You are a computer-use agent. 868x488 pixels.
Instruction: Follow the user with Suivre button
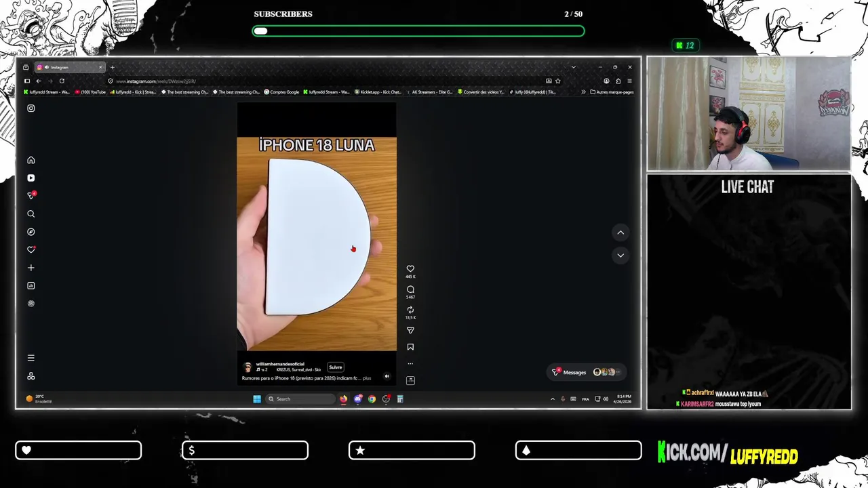(x=336, y=367)
